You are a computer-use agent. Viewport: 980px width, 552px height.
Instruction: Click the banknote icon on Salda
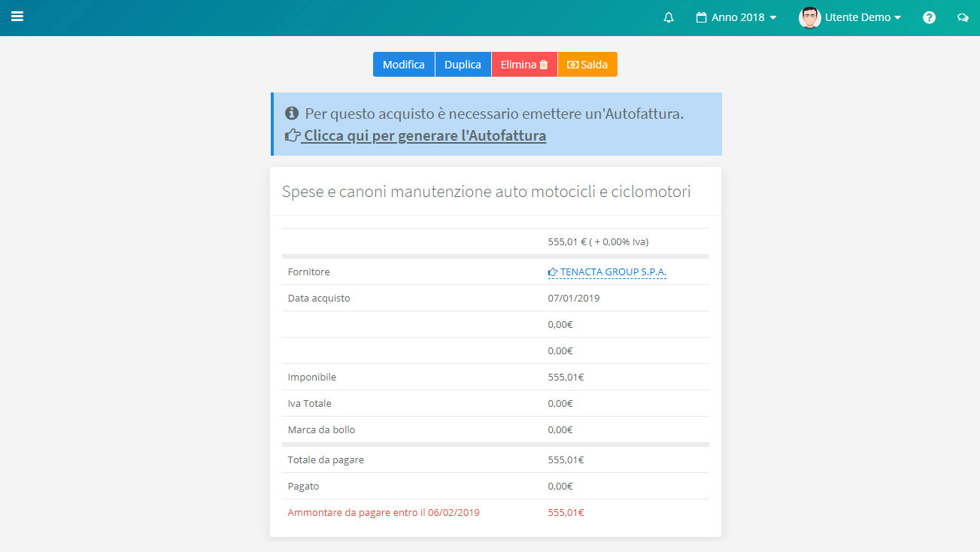[572, 65]
